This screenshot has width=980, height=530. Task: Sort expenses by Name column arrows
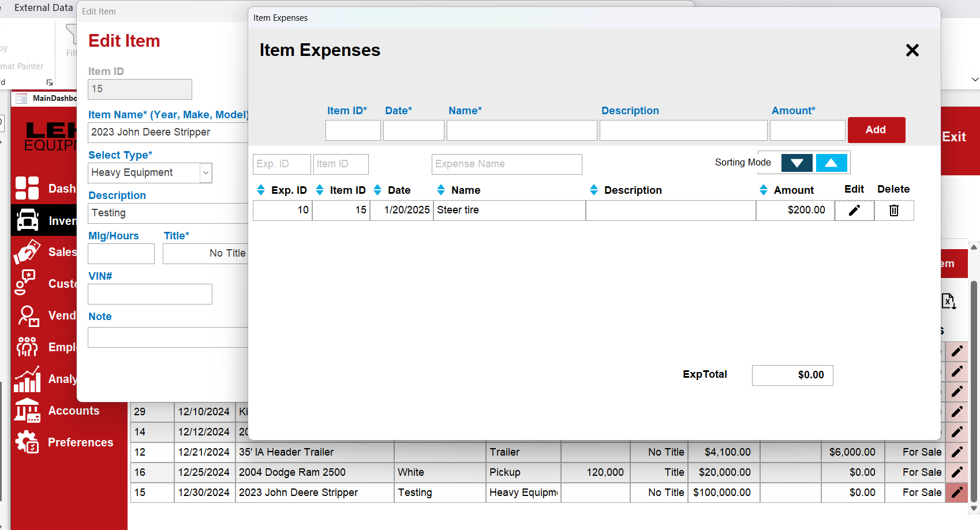[x=441, y=190]
